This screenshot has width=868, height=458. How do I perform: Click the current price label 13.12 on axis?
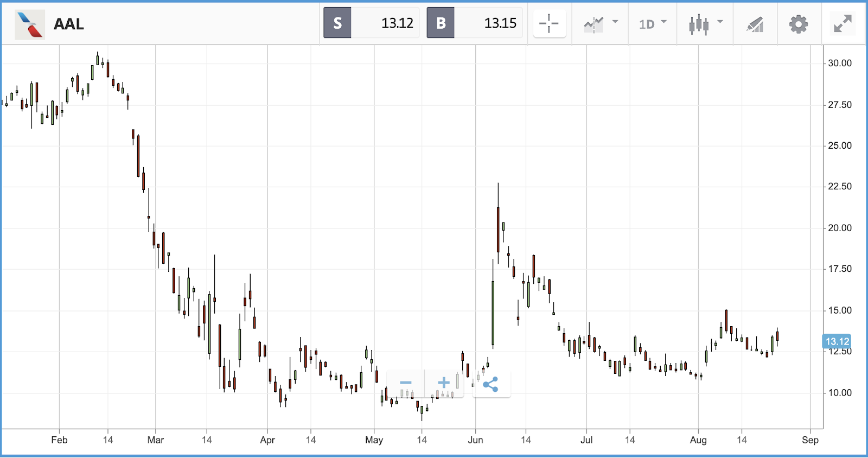pyautogui.click(x=837, y=341)
